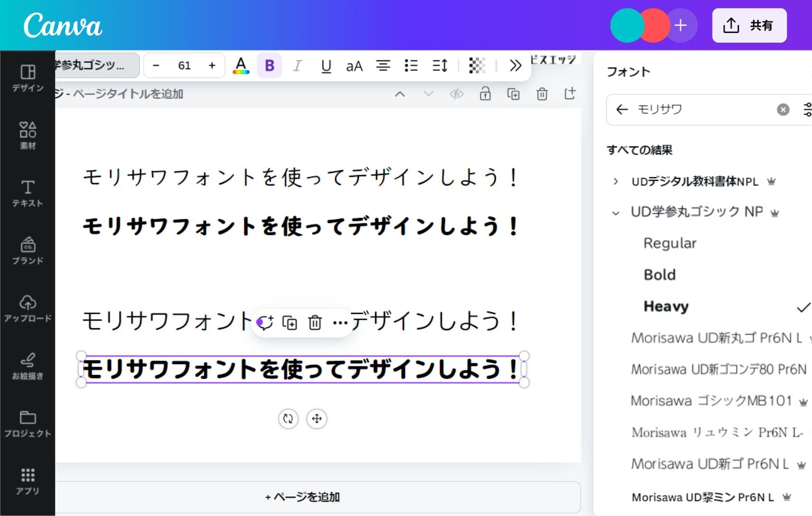Toggle italic formatting on the text

pyautogui.click(x=297, y=65)
